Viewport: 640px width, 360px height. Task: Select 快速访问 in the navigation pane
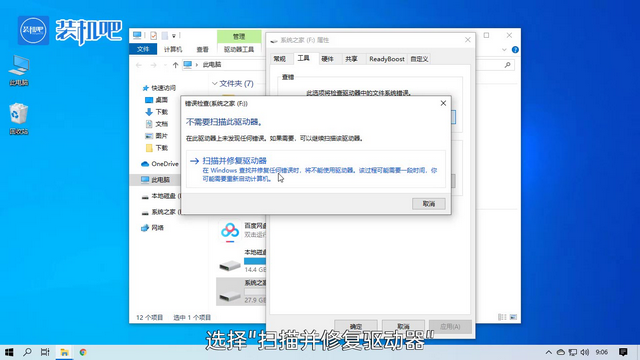point(159,88)
